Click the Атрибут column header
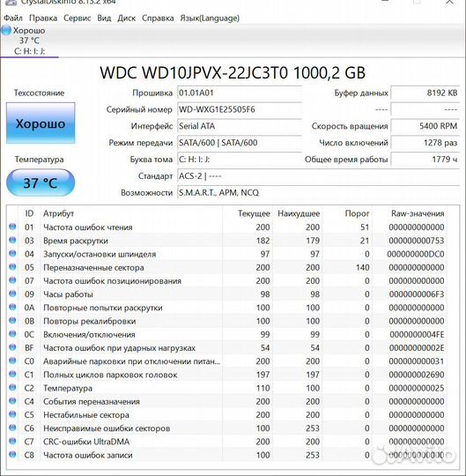 58,213
